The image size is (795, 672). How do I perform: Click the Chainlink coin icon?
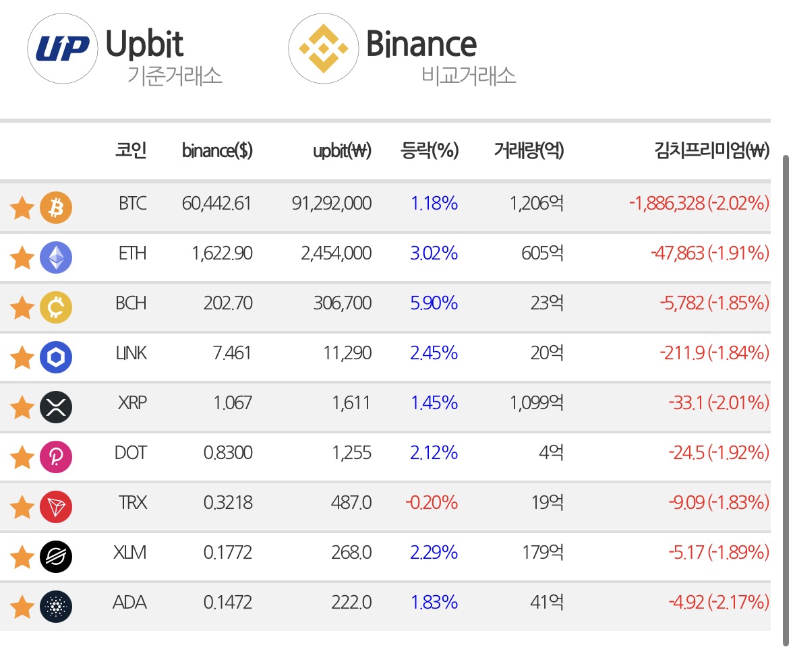coord(56,357)
